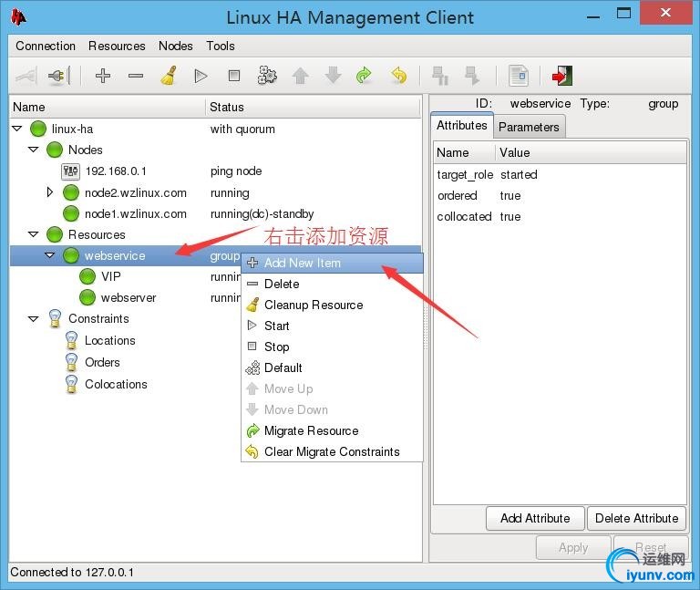This screenshot has height=590, width=700.
Task: Click the Add new item plus toolbar icon
Action: pyautogui.click(x=103, y=76)
